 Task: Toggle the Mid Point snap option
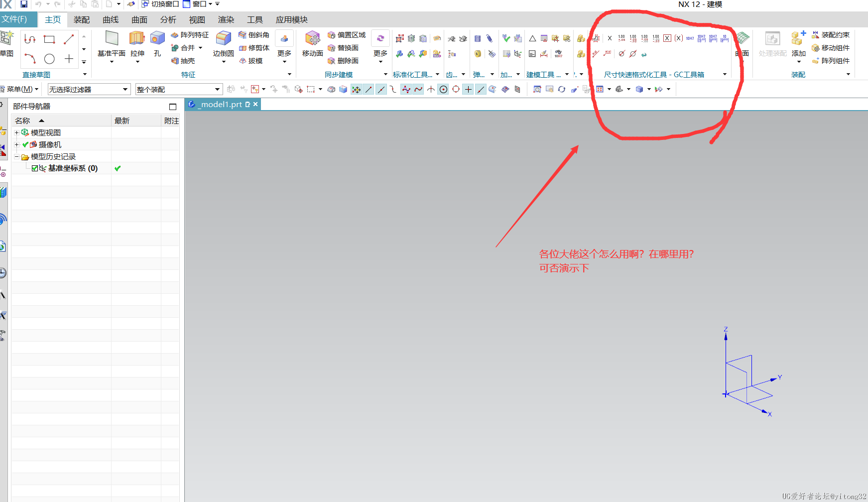tap(381, 89)
